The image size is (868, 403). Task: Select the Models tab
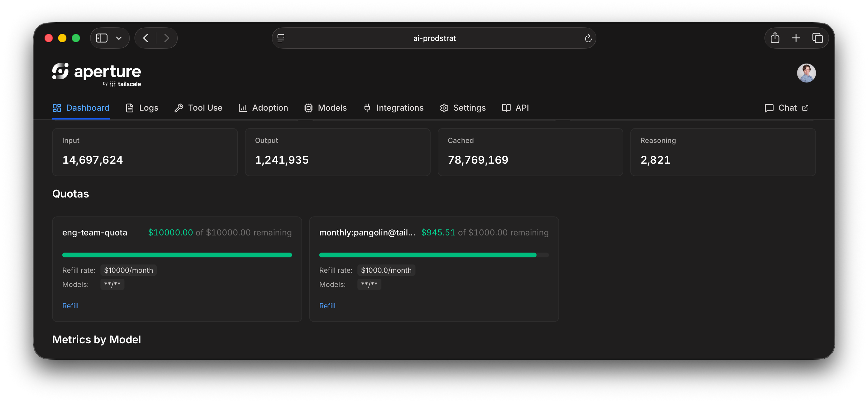[325, 107]
